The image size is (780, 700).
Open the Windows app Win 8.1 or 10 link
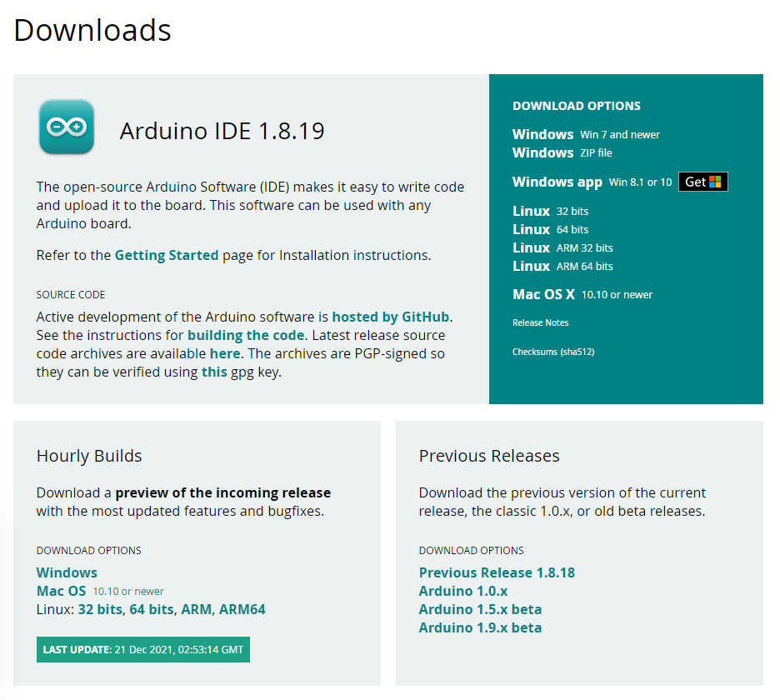coord(592,182)
